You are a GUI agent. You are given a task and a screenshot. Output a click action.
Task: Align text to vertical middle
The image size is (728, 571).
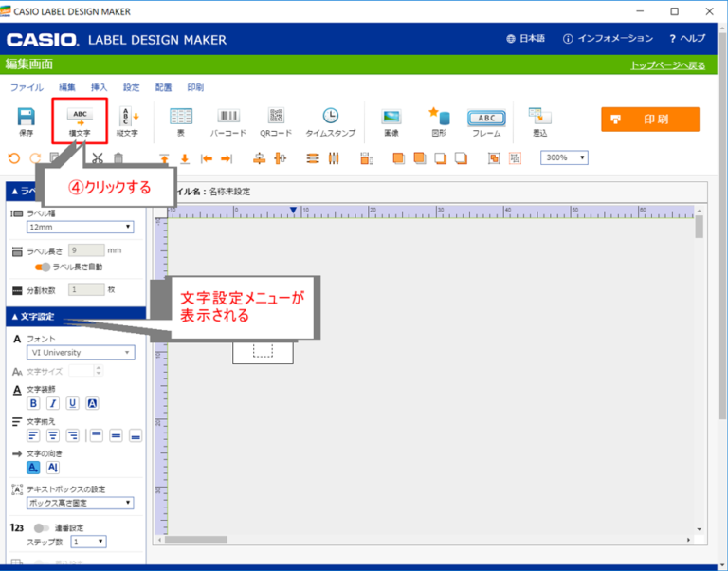click(x=116, y=435)
